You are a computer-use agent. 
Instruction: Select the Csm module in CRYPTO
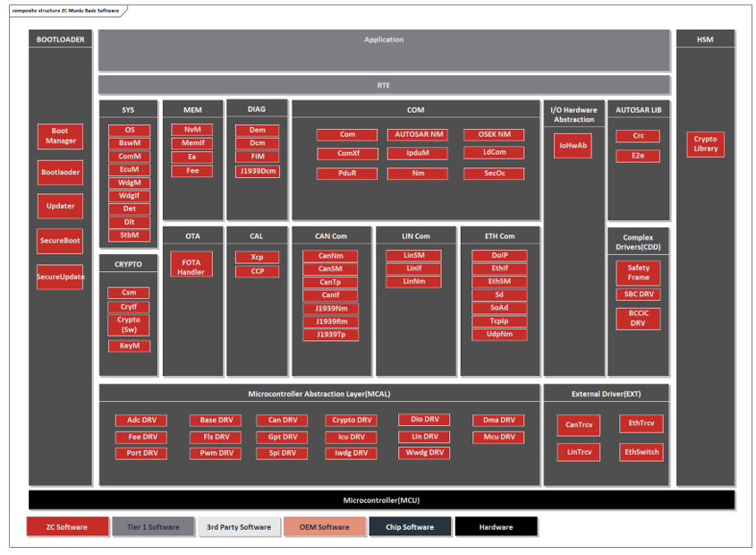129,293
